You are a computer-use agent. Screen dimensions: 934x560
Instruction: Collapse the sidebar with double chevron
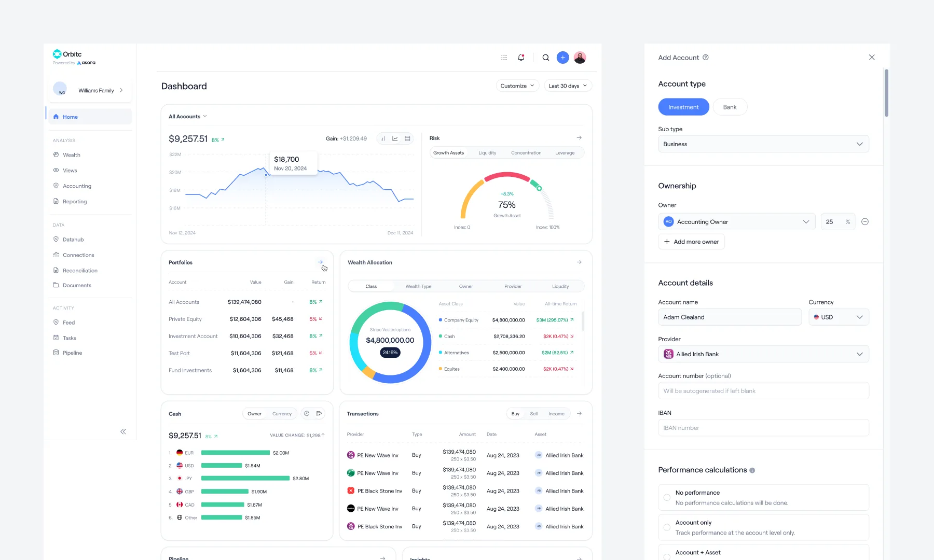[x=123, y=431]
